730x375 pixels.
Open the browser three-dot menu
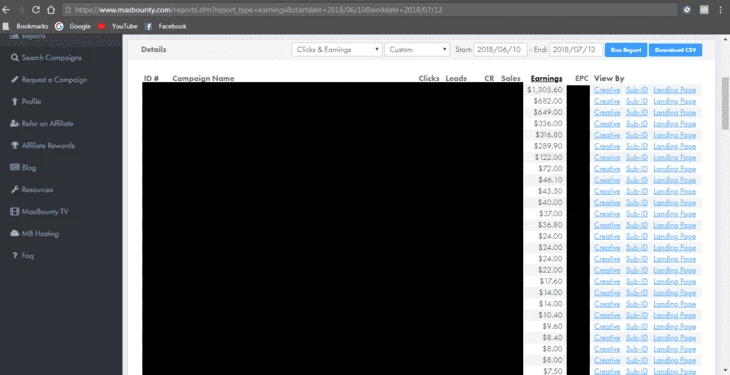click(720, 9)
